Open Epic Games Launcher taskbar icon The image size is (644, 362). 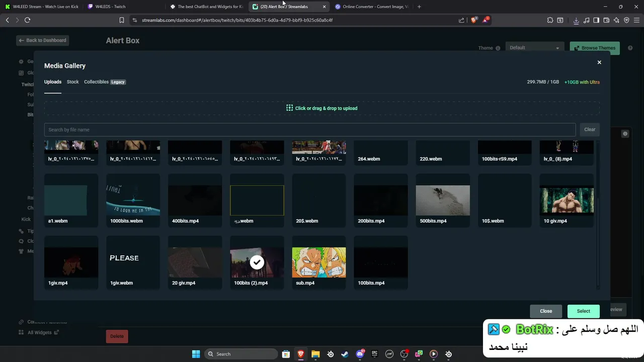pos(374,354)
